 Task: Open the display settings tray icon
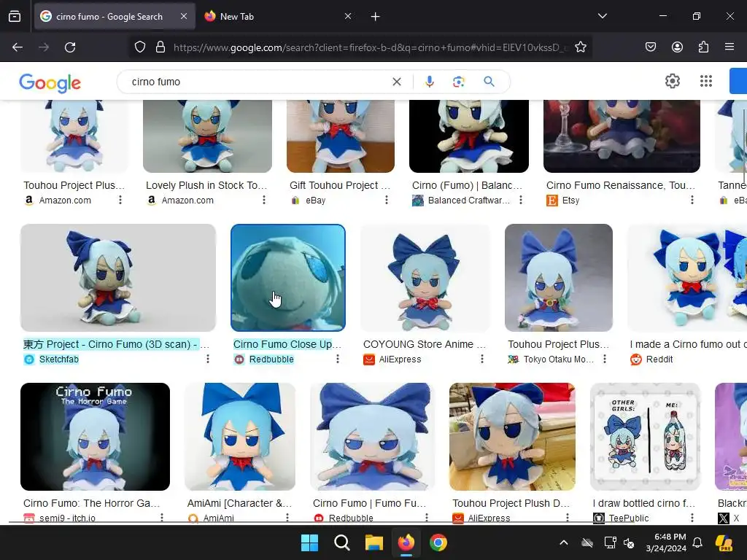click(610, 542)
